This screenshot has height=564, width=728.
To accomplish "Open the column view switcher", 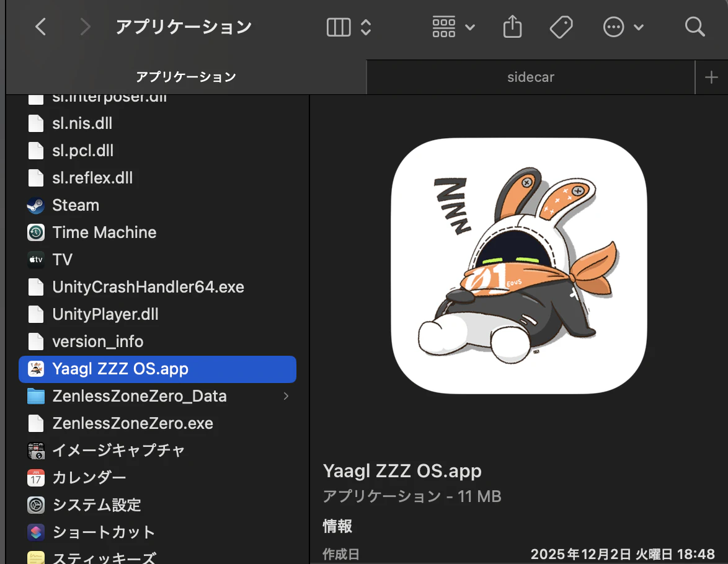I will coord(348,27).
